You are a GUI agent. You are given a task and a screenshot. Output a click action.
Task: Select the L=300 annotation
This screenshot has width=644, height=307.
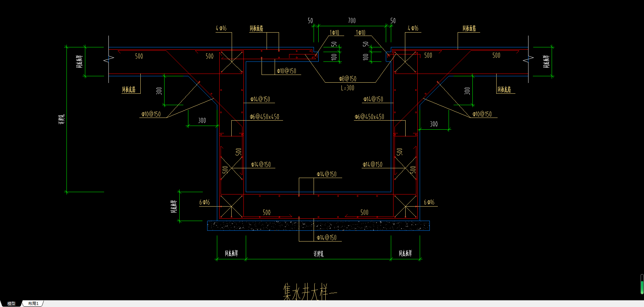pyautogui.click(x=348, y=88)
